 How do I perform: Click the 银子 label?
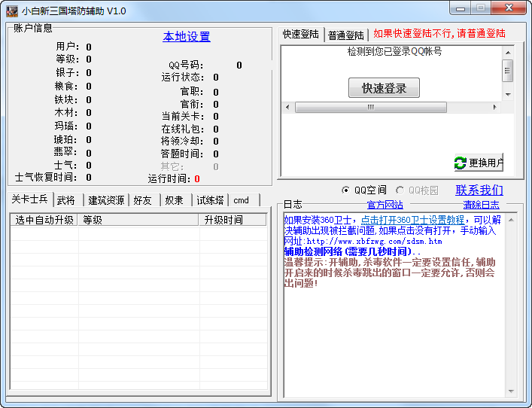coord(67,72)
